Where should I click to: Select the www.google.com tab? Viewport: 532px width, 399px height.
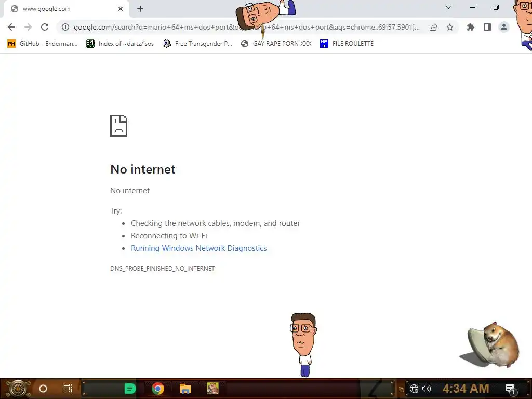[66, 9]
